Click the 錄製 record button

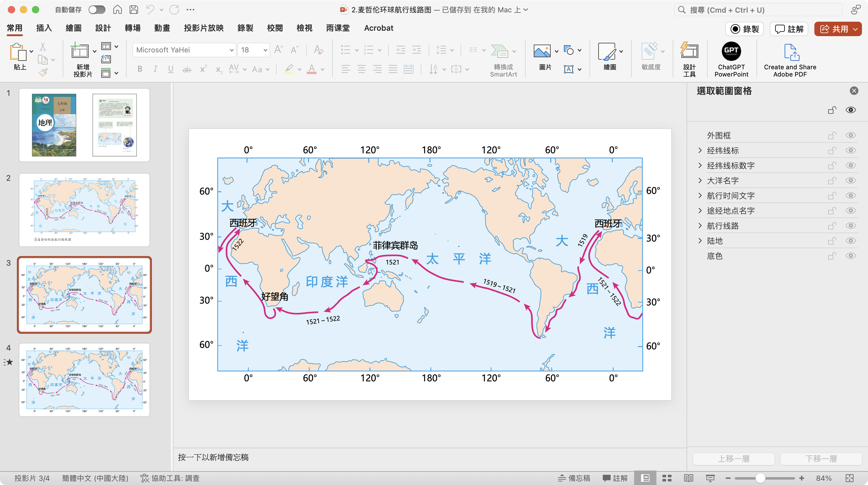[x=745, y=29]
